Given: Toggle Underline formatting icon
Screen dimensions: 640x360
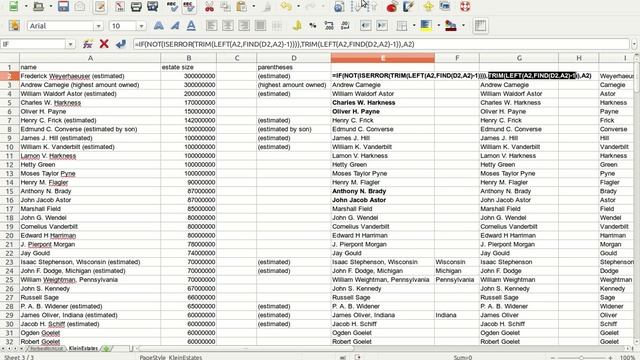Looking at the screenshot, I should [191, 26].
